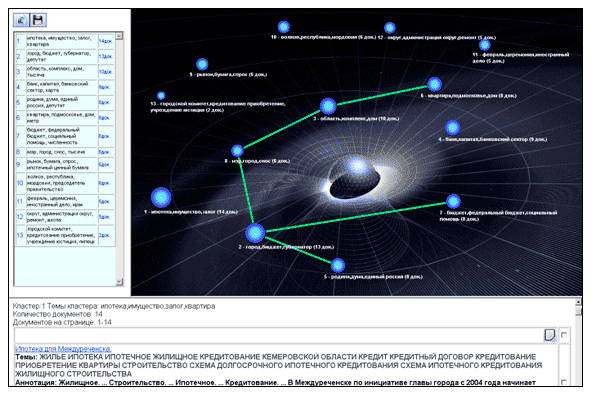Select row 'городской комитет, кредитование приобретение'
The width and height of the screenshot is (592, 395).
coord(65,235)
